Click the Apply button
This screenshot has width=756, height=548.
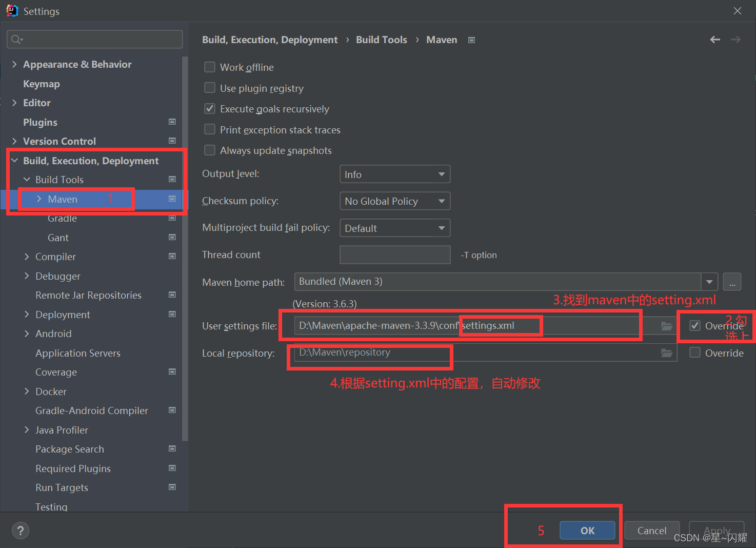point(717,531)
